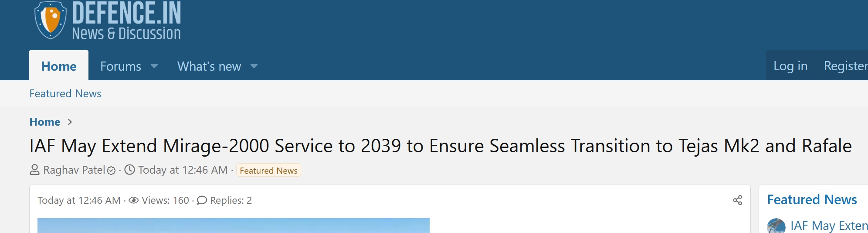This screenshot has height=233, width=868.
Task: Click the orange Featured News tag label
Action: pos(268,171)
